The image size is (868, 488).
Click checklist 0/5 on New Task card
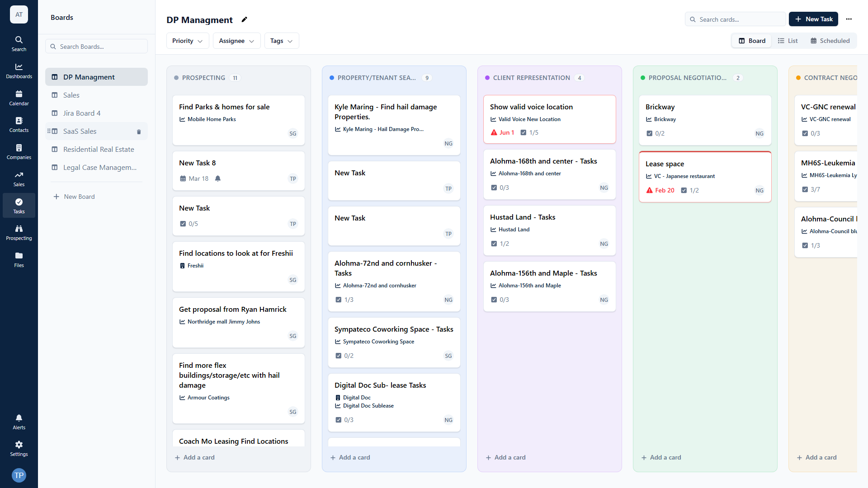[x=189, y=224]
